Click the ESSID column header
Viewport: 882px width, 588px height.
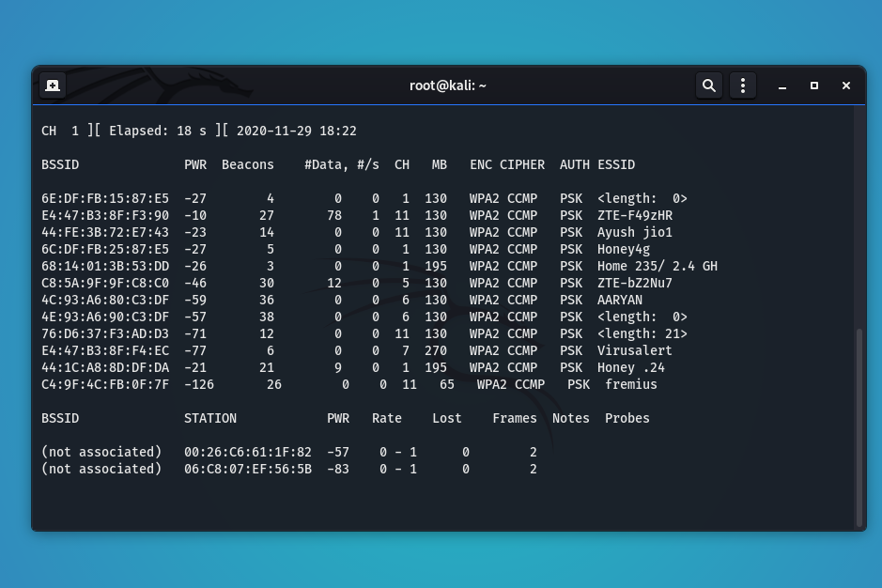[x=616, y=165]
